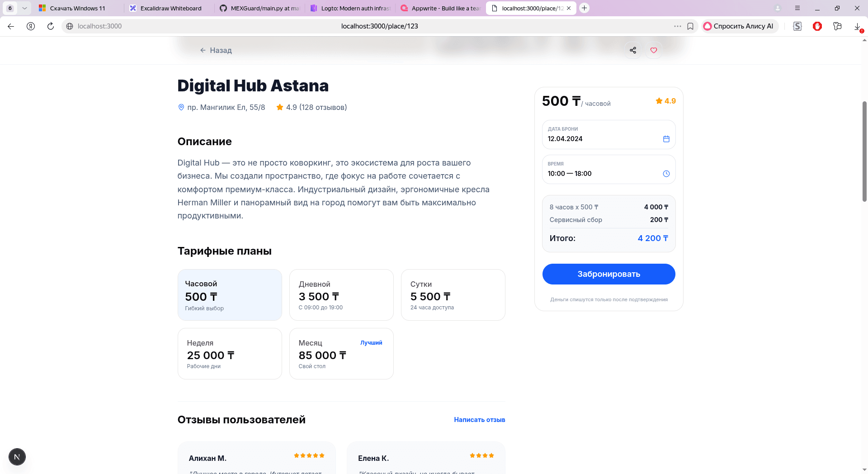Switch to the Logto: Modern auth tab

click(x=350, y=8)
